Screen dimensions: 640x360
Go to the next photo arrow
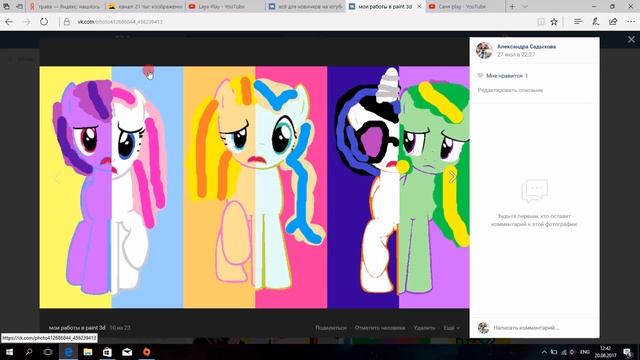[453, 177]
